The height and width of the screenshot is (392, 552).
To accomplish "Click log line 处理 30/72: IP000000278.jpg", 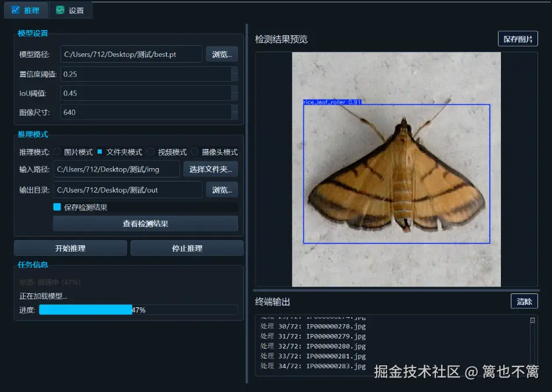I will 313,326.
